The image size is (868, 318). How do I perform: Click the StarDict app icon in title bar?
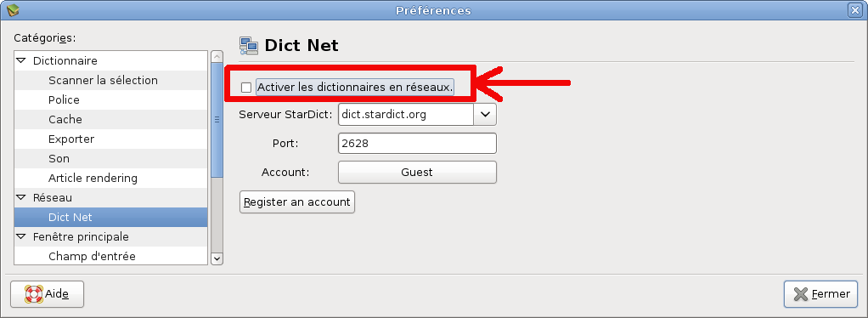coord(12,9)
